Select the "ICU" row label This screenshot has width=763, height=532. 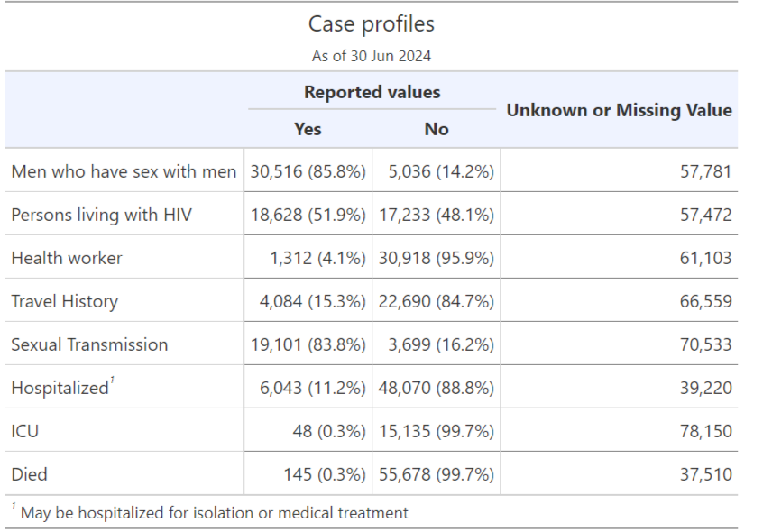pos(25,431)
